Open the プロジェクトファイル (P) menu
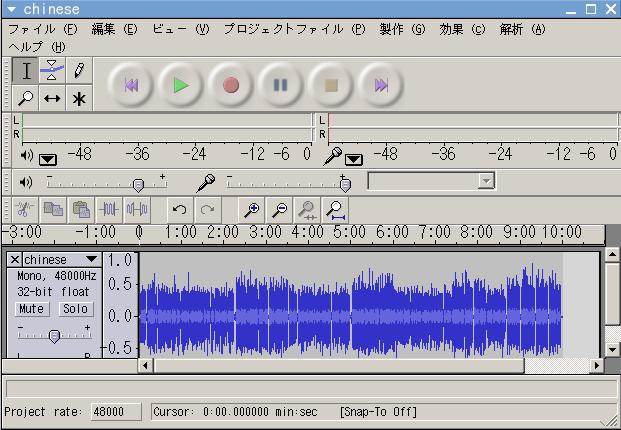 [295, 29]
